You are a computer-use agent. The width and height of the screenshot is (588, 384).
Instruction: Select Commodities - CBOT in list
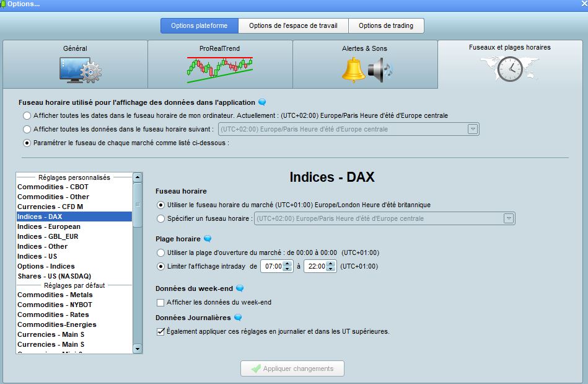pos(74,187)
